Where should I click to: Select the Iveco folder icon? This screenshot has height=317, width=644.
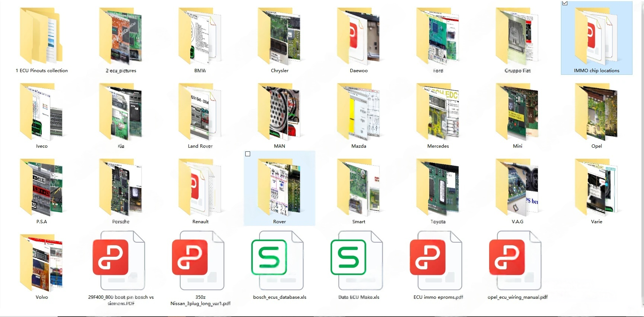(42, 112)
